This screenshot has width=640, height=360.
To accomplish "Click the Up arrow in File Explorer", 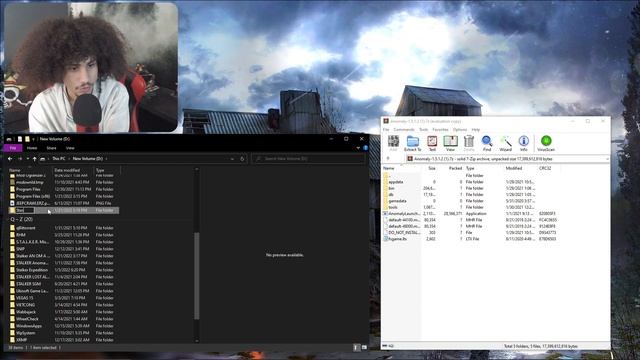I will coord(35,159).
